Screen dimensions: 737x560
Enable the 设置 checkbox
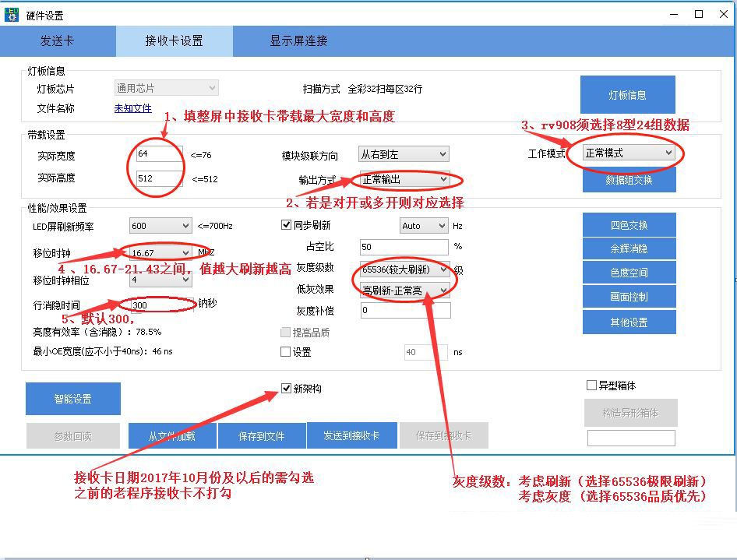tap(285, 352)
